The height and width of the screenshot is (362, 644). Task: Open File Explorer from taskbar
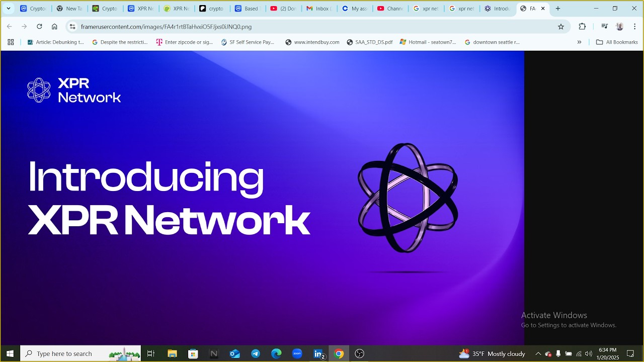pyautogui.click(x=172, y=353)
